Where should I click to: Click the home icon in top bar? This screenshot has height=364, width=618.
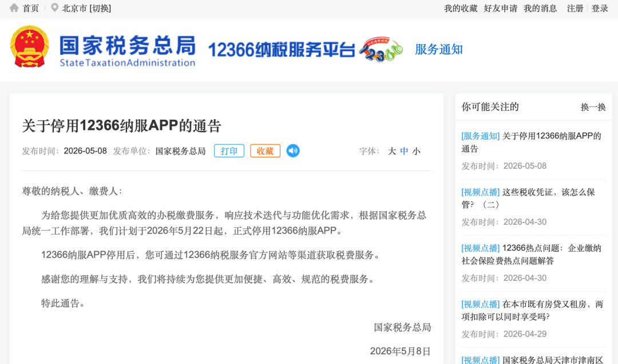[x=14, y=8]
